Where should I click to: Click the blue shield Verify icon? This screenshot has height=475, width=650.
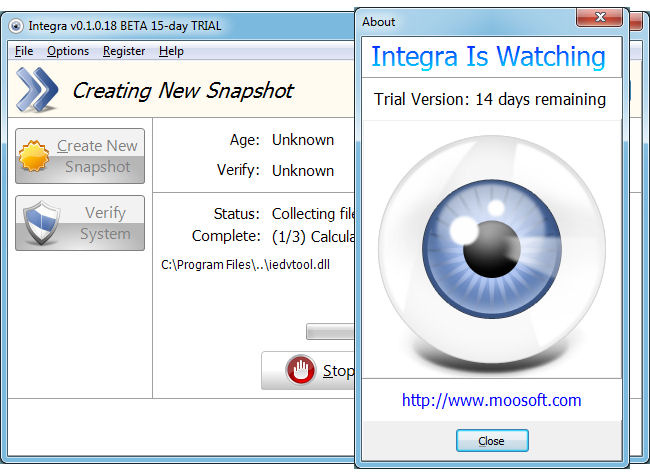pos(41,223)
